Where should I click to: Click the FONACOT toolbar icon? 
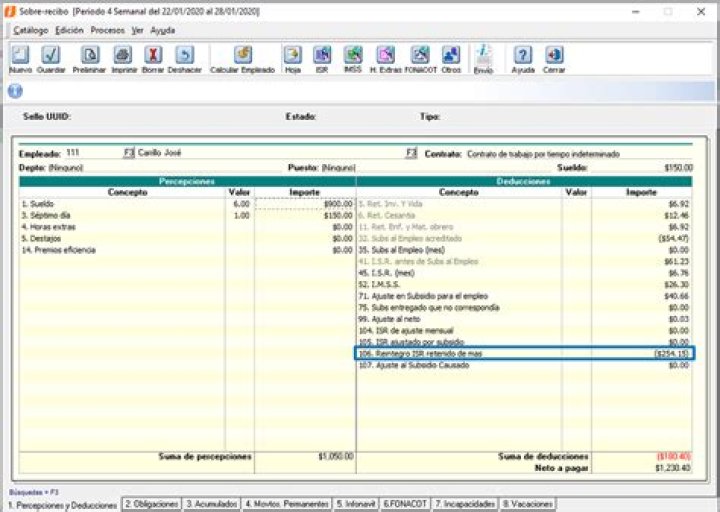tap(420, 56)
